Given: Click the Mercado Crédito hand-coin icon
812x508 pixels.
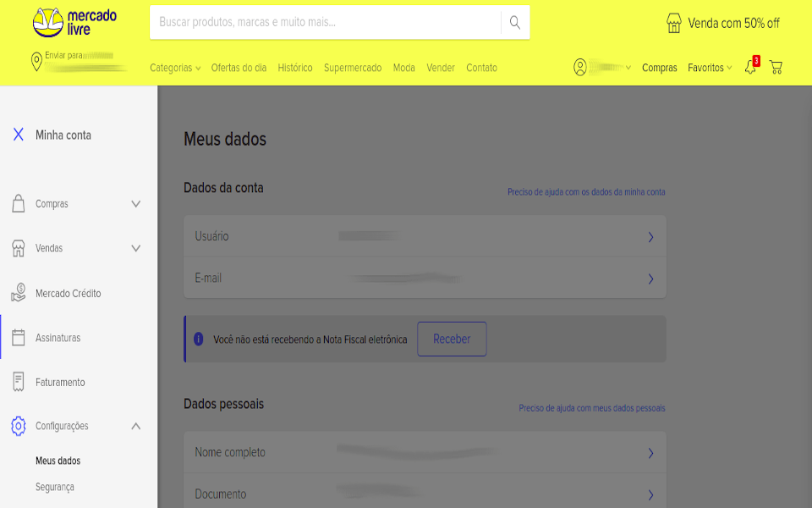Looking at the screenshot, I should pos(18,293).
